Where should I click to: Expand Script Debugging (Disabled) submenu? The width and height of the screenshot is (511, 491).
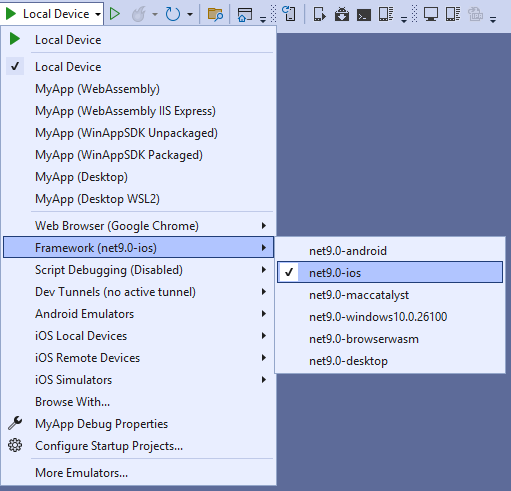click(139, 270)
